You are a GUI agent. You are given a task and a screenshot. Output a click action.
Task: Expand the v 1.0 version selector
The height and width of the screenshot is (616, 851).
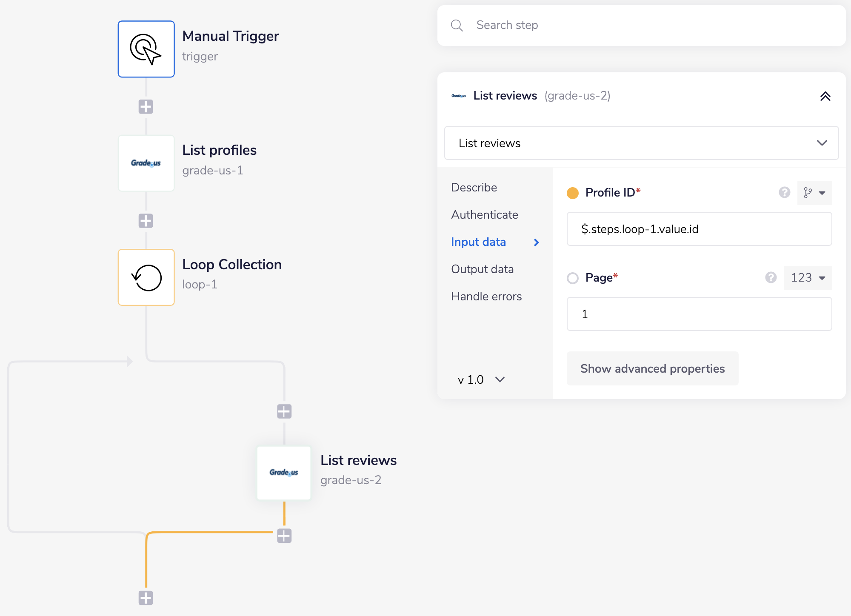[481, 379]
